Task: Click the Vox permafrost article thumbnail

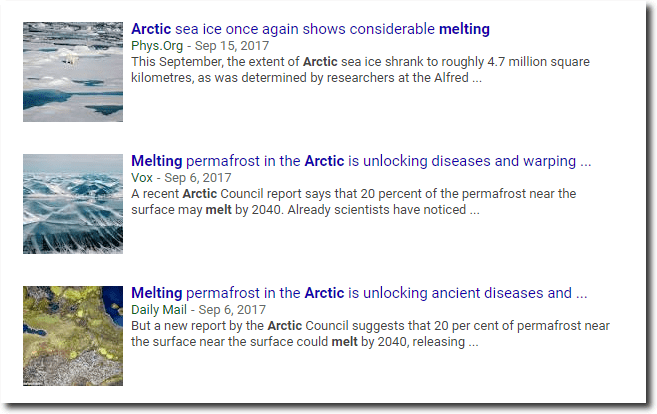Action: point(72,204)
